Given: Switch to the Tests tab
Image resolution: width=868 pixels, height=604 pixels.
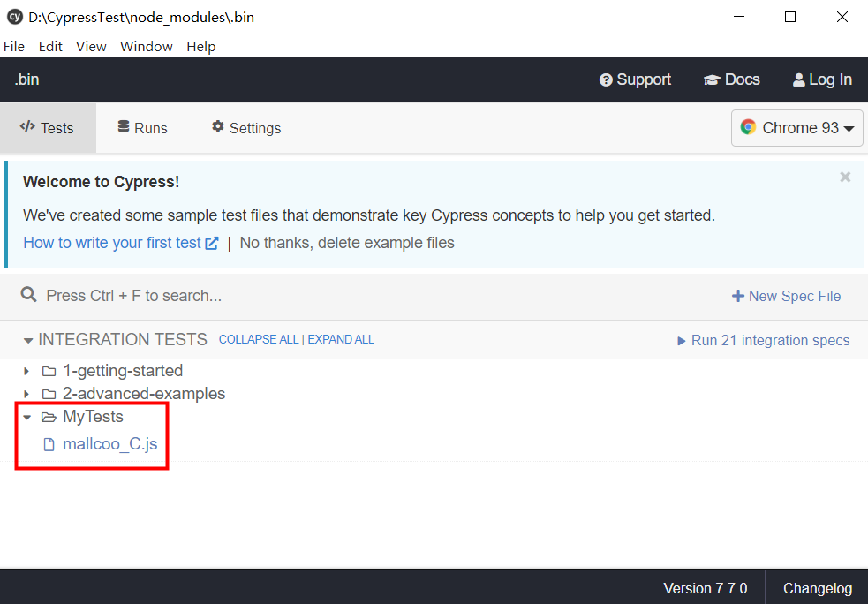Looking at the screenshot, I should tap(48, 128).
